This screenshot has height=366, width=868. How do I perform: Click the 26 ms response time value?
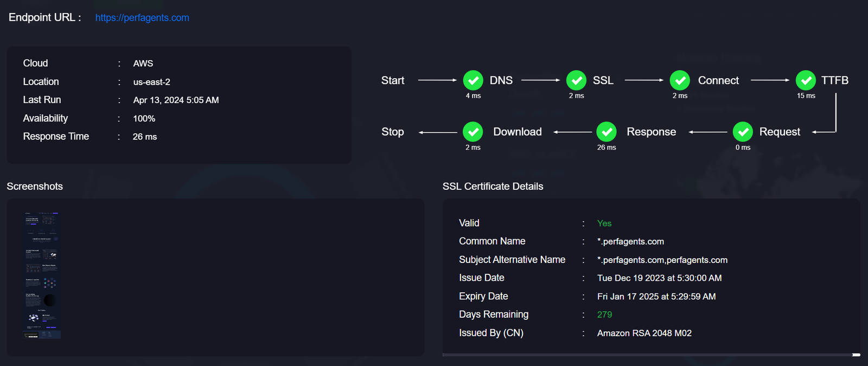pos(145,137)
